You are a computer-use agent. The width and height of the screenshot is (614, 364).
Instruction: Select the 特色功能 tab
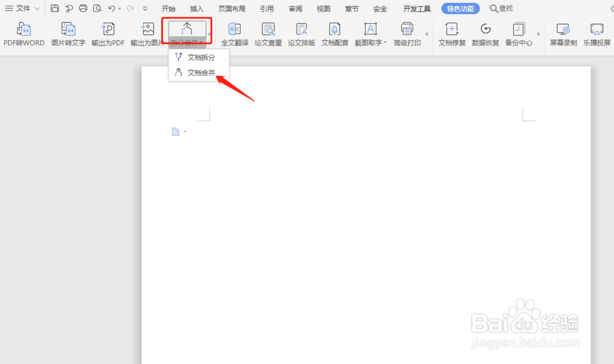pos(460,9)
